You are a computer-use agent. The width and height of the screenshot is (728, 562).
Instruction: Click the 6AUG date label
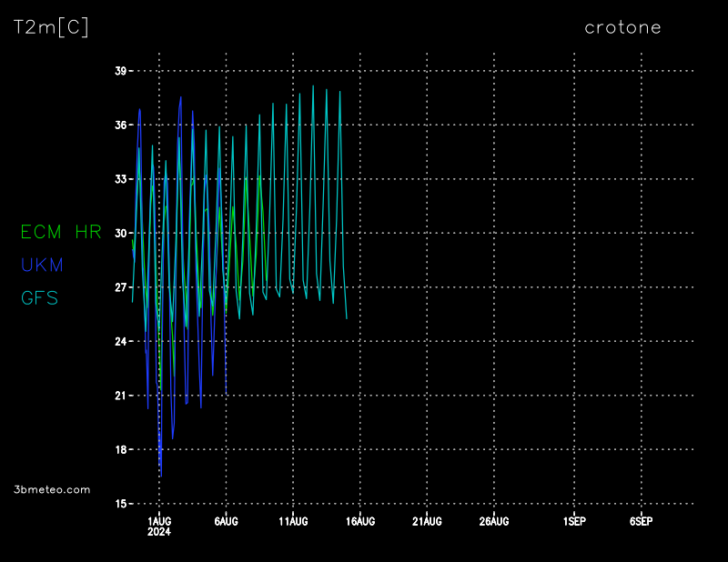point(226,521)
